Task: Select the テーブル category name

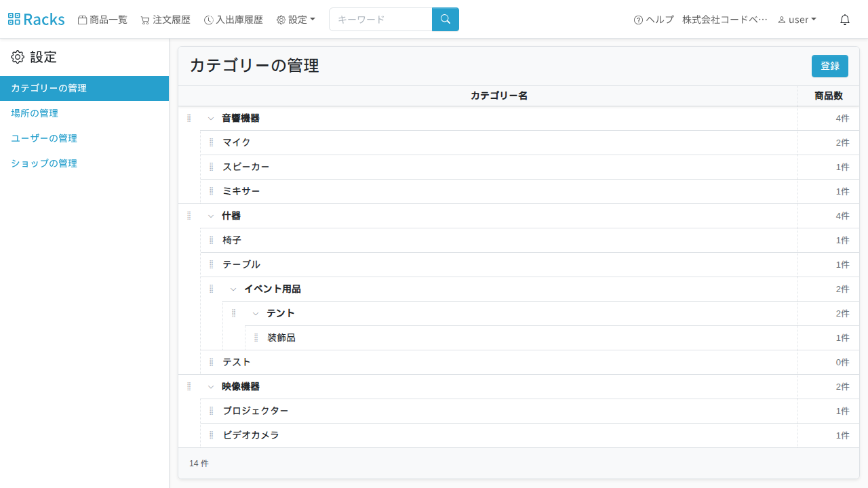Action: tap(241, 264)
